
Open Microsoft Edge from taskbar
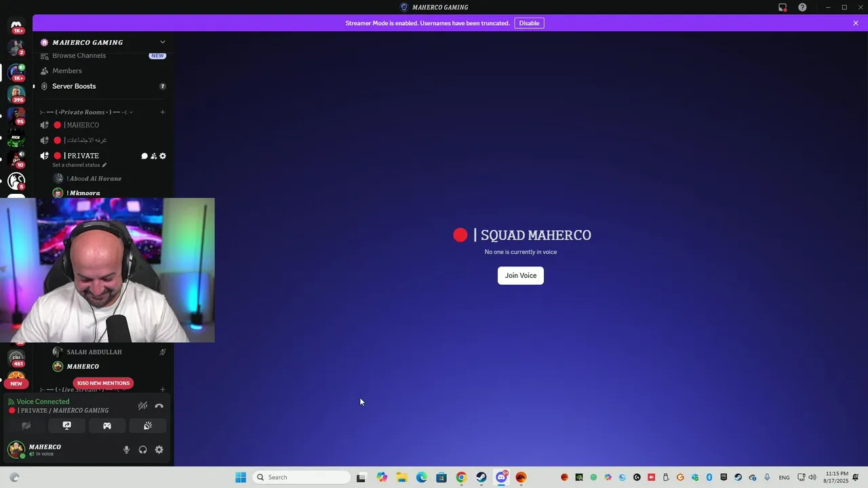click(x=422, y=477)
